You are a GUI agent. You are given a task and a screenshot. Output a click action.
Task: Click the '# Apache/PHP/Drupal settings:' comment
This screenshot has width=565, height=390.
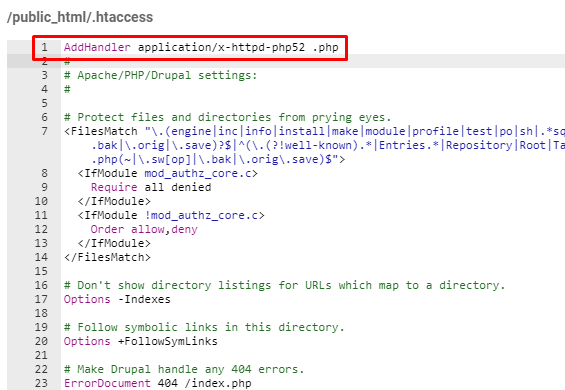161,75
